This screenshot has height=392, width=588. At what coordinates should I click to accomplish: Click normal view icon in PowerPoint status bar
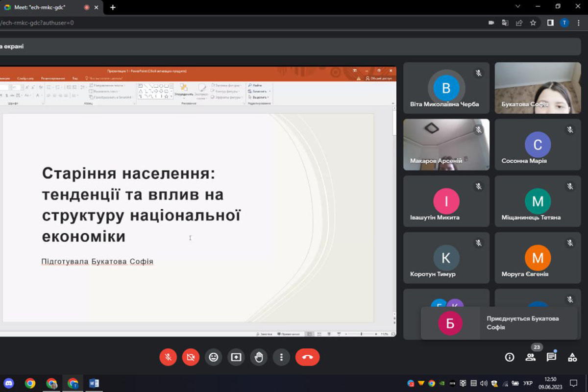[309, 334]
